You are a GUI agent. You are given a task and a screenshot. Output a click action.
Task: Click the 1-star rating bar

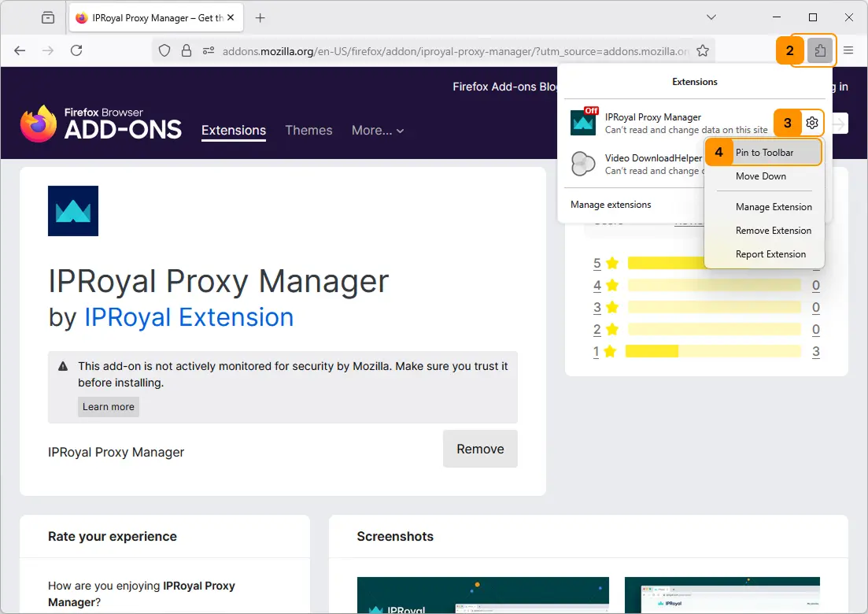click(x=713, y=352)
